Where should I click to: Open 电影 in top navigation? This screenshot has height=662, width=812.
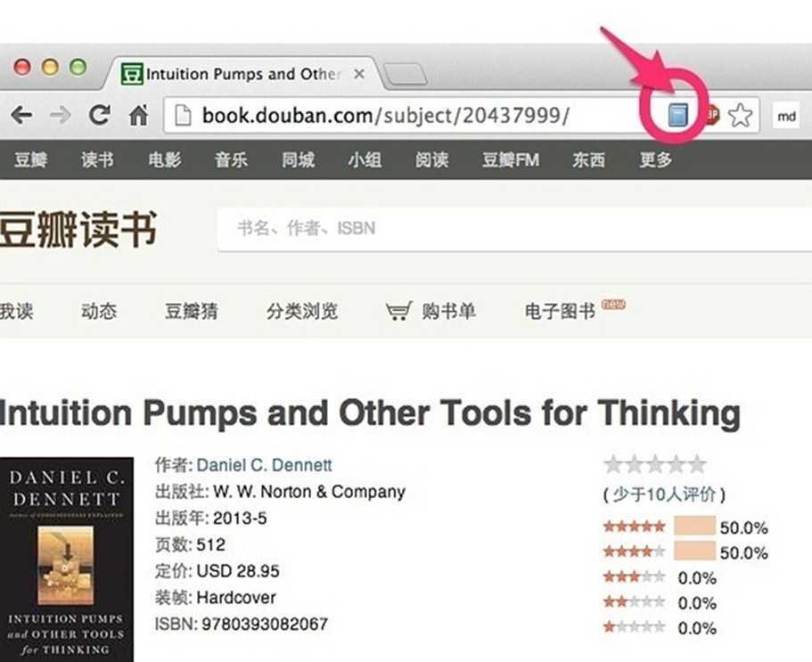tap(165, 160)
